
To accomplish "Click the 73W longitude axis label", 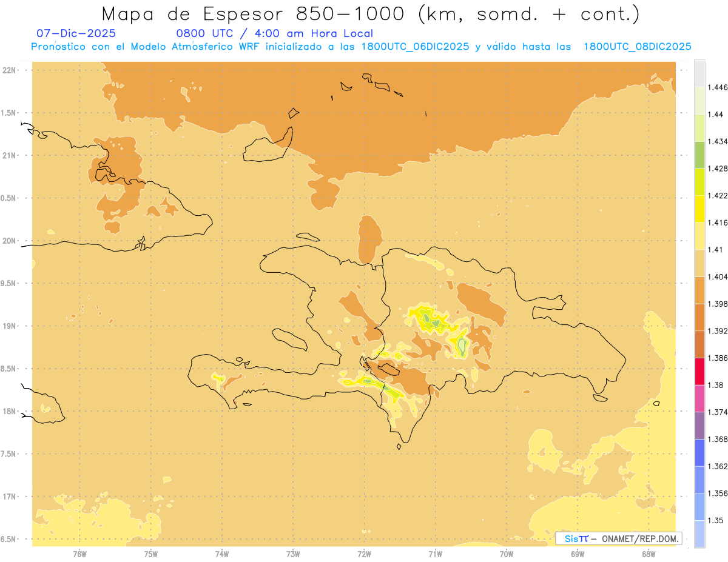I will pyautogui.click(x=293, y=554).
